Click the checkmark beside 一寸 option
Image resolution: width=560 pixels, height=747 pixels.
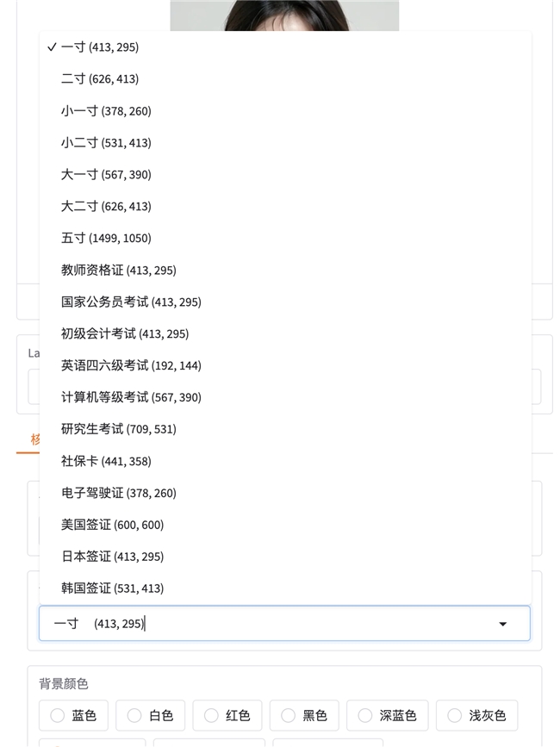click(x=52, y=47)
